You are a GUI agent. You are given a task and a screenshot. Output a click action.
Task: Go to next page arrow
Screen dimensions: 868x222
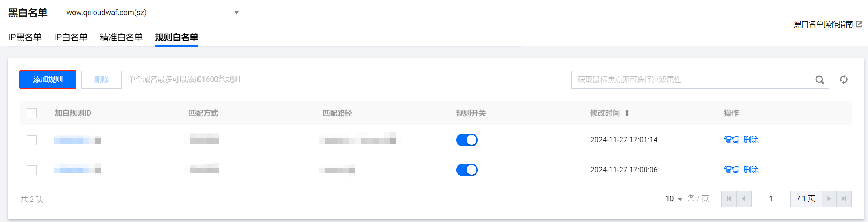point(829,199)
